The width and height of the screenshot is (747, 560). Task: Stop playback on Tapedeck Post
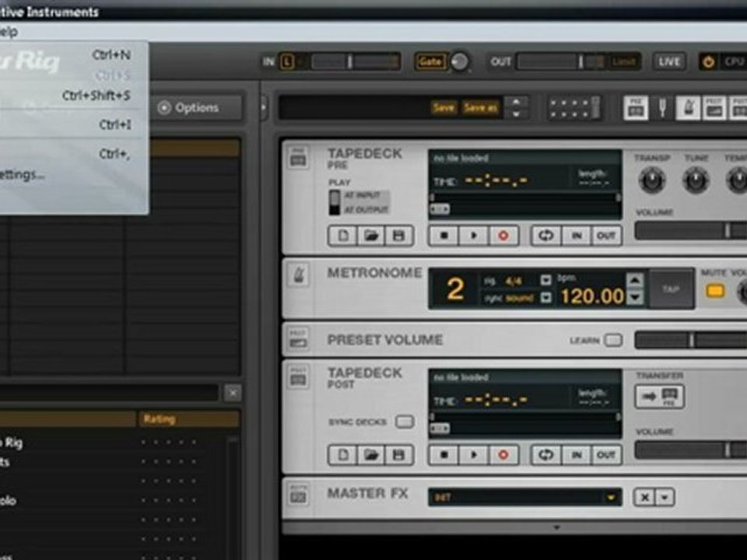[444, 455]
